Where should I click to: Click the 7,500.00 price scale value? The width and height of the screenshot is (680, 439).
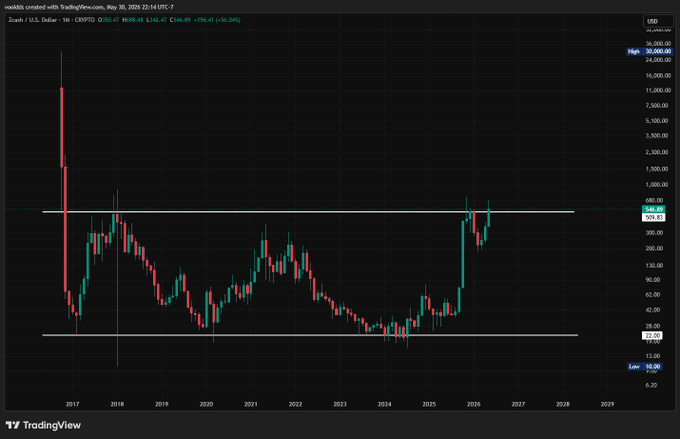click(x=657, y=105)
